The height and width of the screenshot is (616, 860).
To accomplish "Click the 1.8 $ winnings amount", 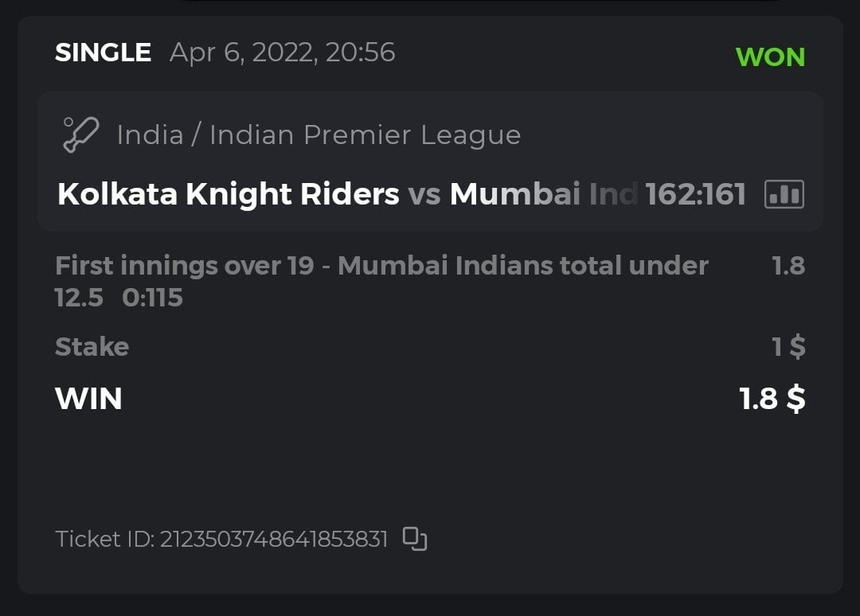I will pyautogui.click(x=772, y=398).
